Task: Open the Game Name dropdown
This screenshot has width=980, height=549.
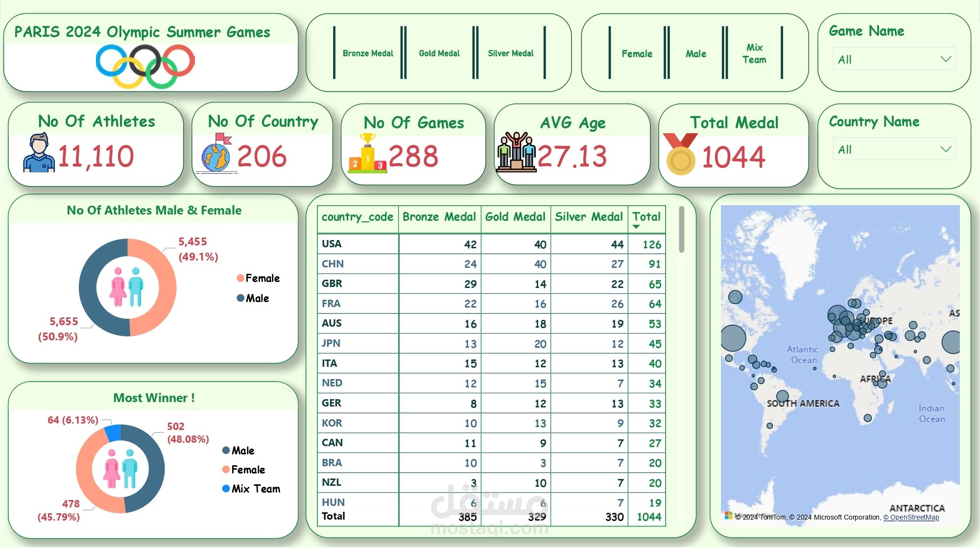Action: coord(894,59)
